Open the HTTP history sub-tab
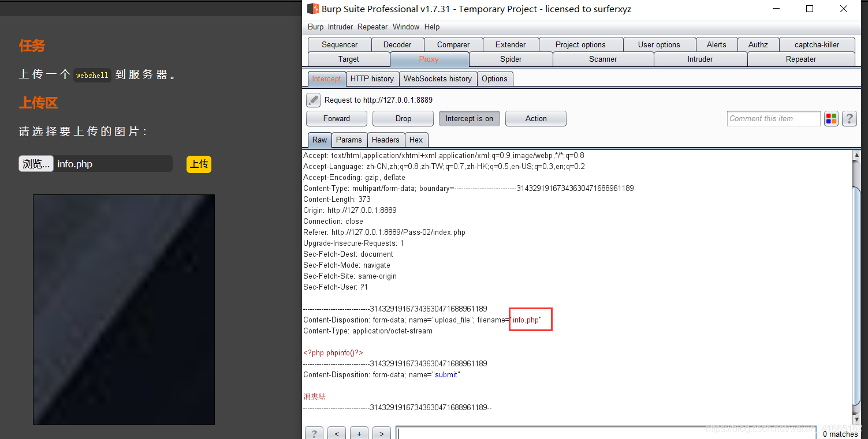Viewport: 868px width, 439px height. 372,78
